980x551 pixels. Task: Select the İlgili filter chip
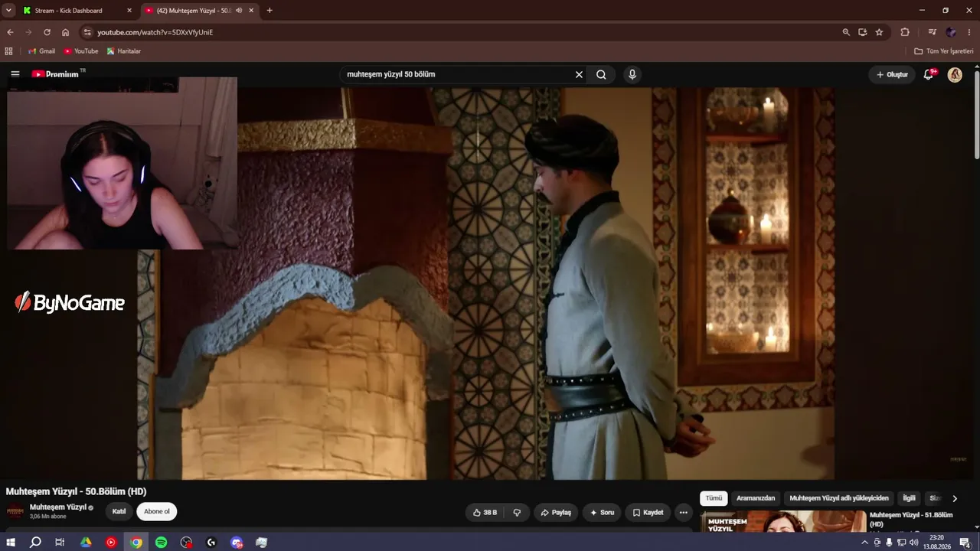(909, 498)
